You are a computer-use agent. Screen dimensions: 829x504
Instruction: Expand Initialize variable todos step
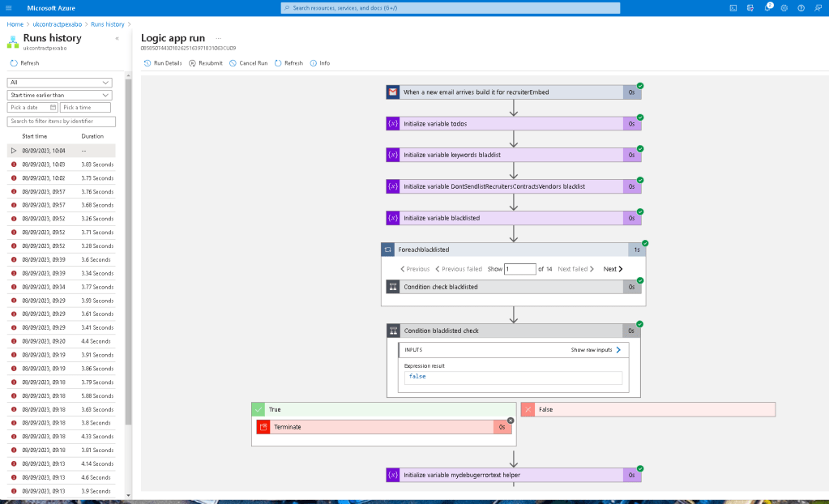click(x=514, y=124)
